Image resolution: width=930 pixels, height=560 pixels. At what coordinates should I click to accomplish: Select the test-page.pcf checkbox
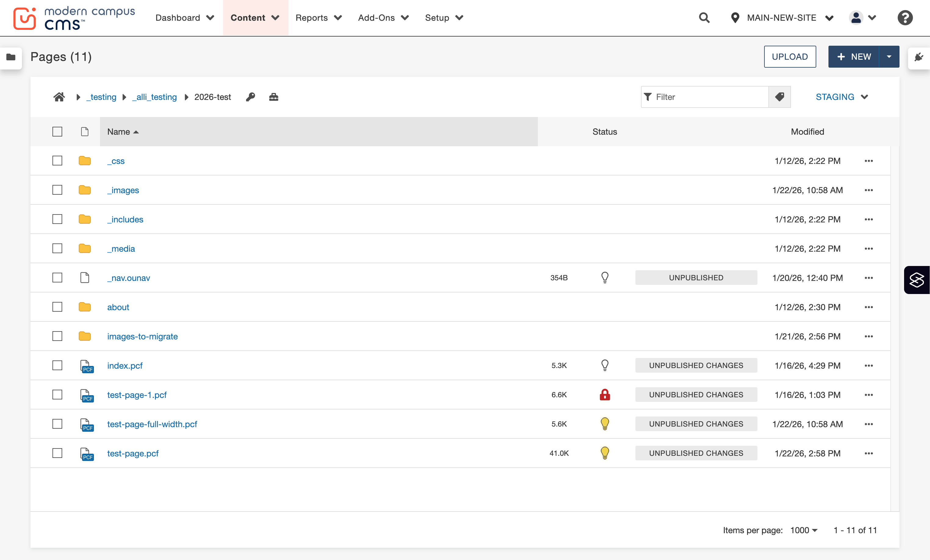pos(57,453)
